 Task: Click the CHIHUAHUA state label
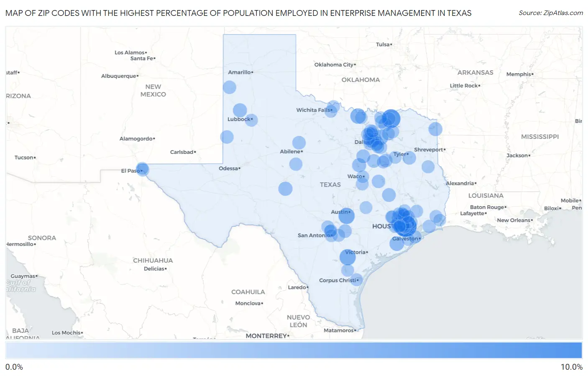coord(153,261)
